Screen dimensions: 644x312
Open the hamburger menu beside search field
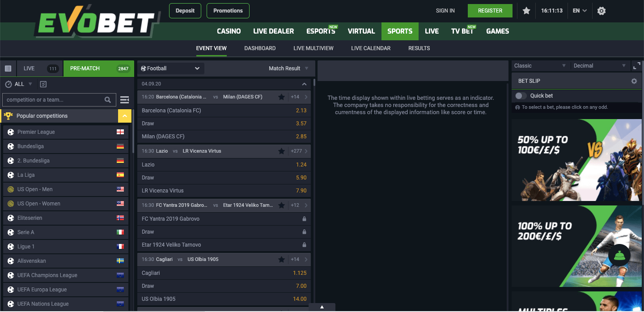[x=125, y=100]
